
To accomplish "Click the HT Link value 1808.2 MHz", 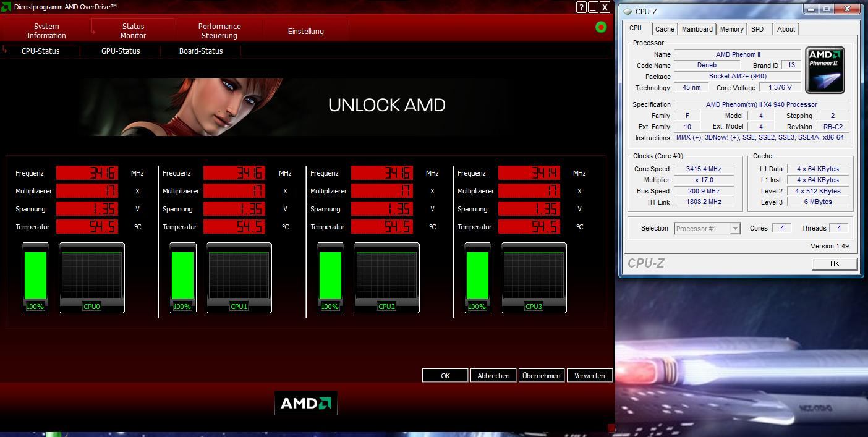I will click(x=704, y=202).
